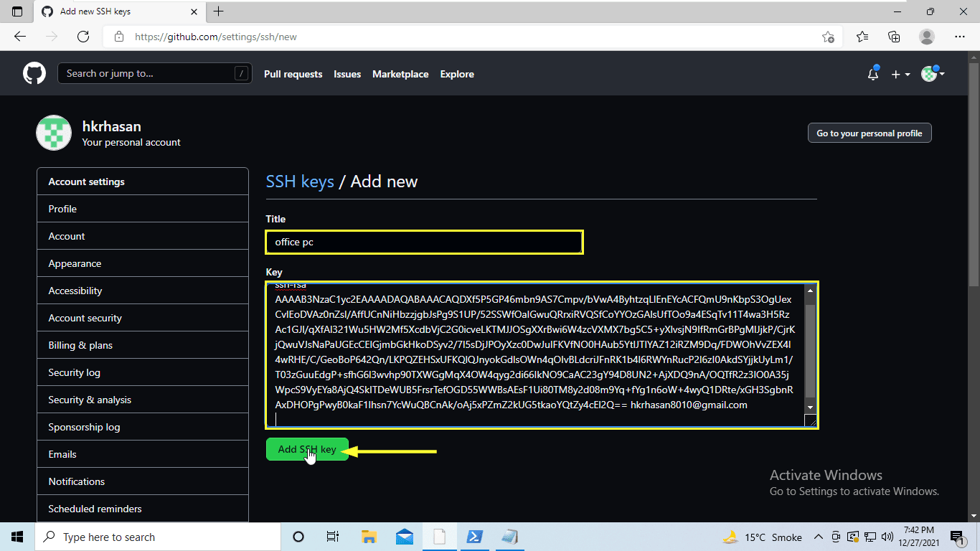980x551 pixels.
Task: Open the user avatar menu in header
Action: 933,73
